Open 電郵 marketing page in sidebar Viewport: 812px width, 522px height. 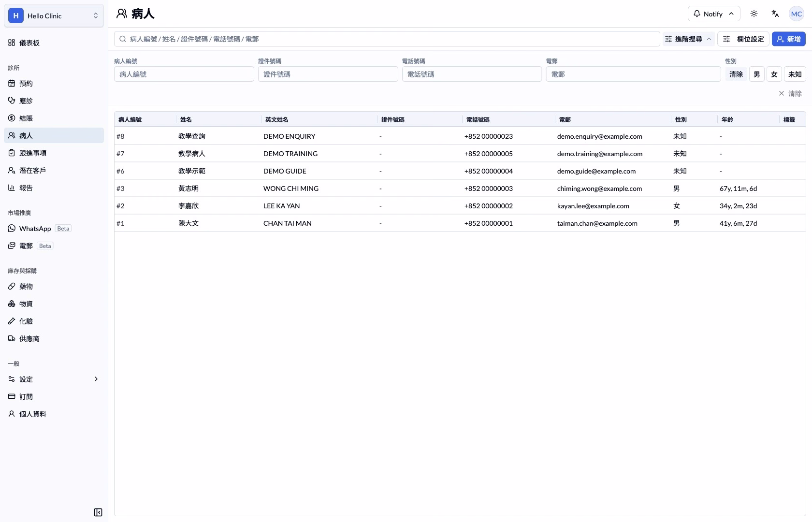[x=54, y=246]
